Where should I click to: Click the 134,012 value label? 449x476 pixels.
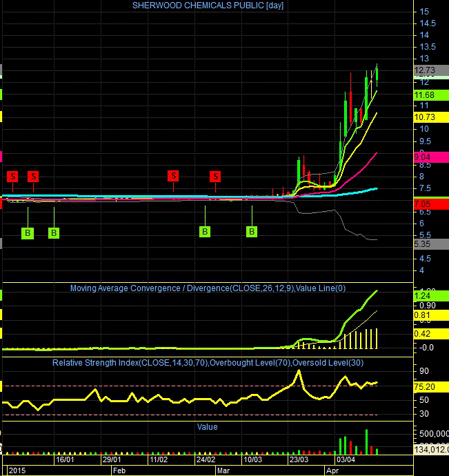[x=431, y=450]
